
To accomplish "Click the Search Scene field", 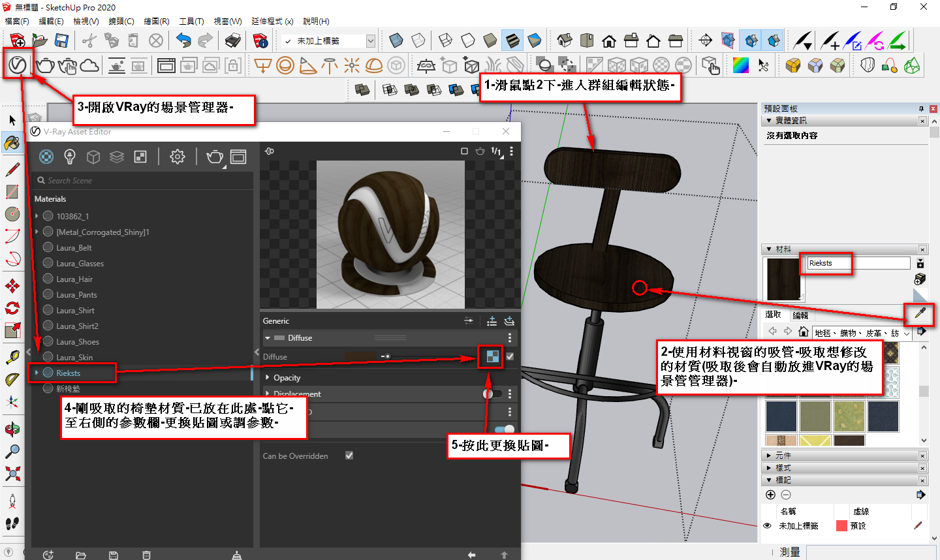I will click(x=142, y=181).
